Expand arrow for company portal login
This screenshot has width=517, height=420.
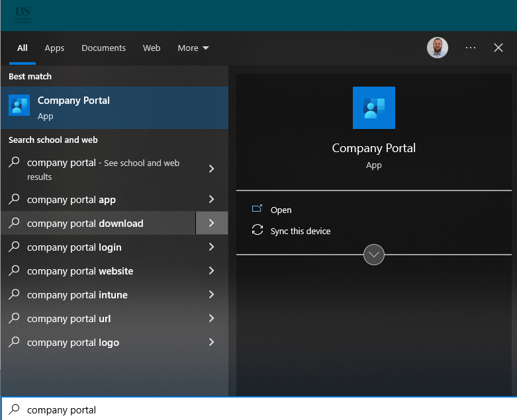click(x=212, y=247)
